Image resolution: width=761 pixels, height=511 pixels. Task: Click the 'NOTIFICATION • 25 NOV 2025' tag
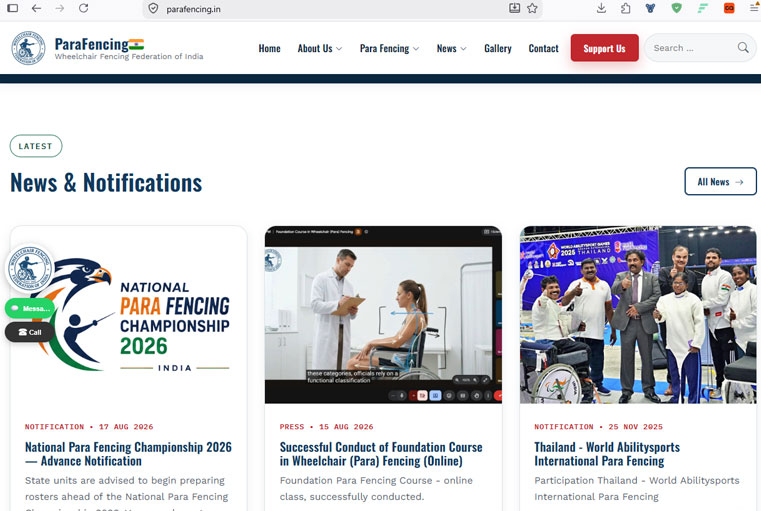tap(598, 427)
